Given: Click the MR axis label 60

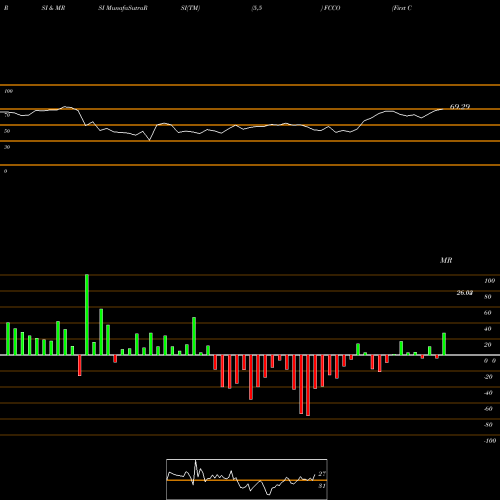Looking at the screenshot, I should pos(488,313).
